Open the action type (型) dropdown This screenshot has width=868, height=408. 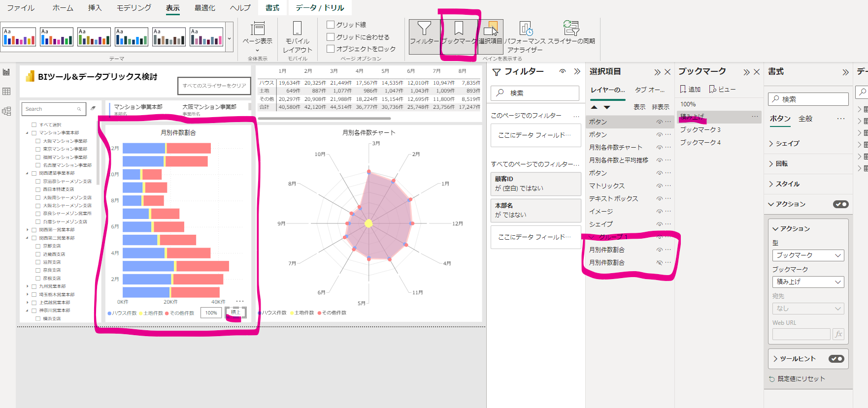808,255
